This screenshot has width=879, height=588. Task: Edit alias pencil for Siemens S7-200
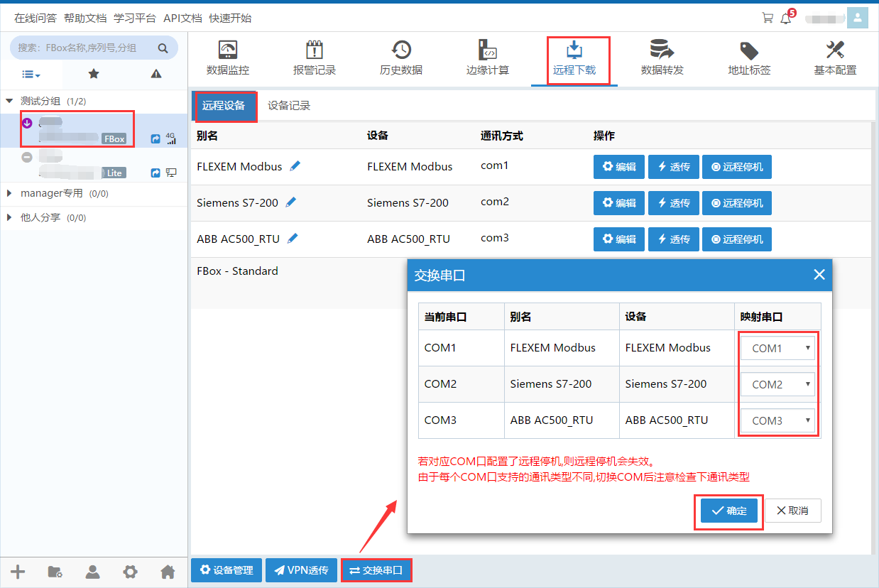pos(291,202)
